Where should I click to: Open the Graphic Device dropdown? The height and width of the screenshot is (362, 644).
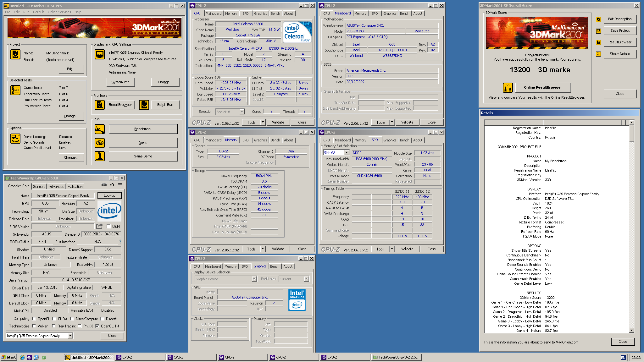tap(254, 279)
